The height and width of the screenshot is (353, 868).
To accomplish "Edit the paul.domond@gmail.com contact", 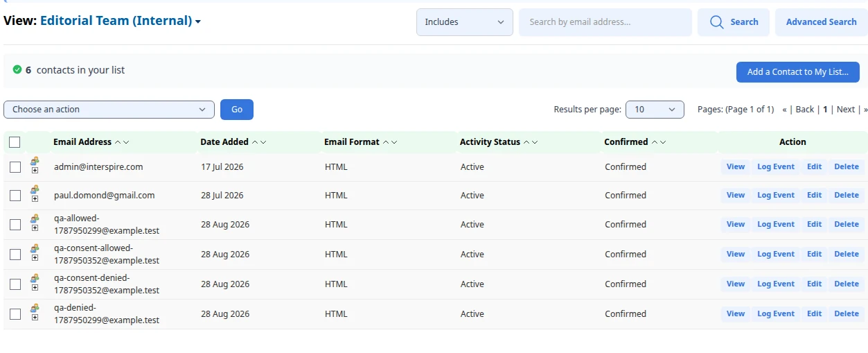I will pos(814,196).
